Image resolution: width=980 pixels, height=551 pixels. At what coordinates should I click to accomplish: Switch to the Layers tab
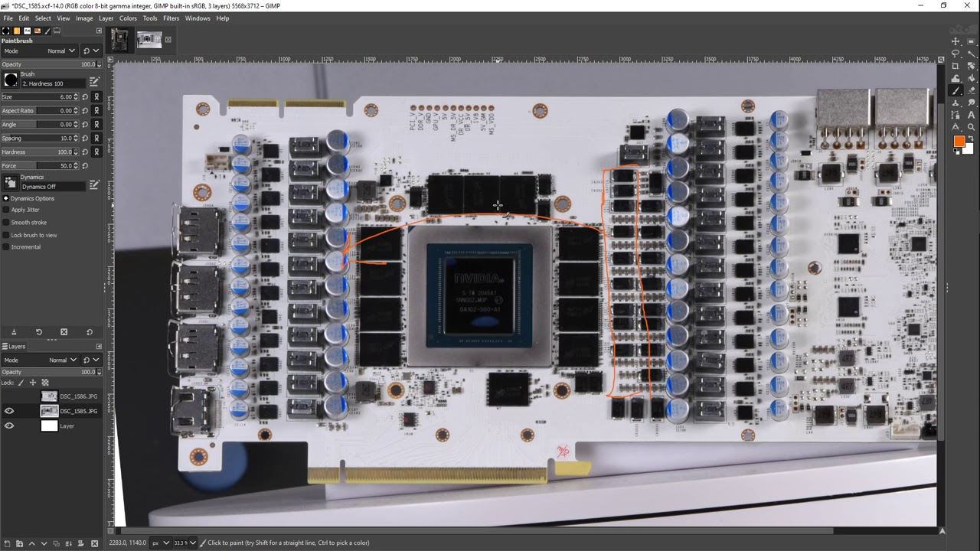point(14,347)
